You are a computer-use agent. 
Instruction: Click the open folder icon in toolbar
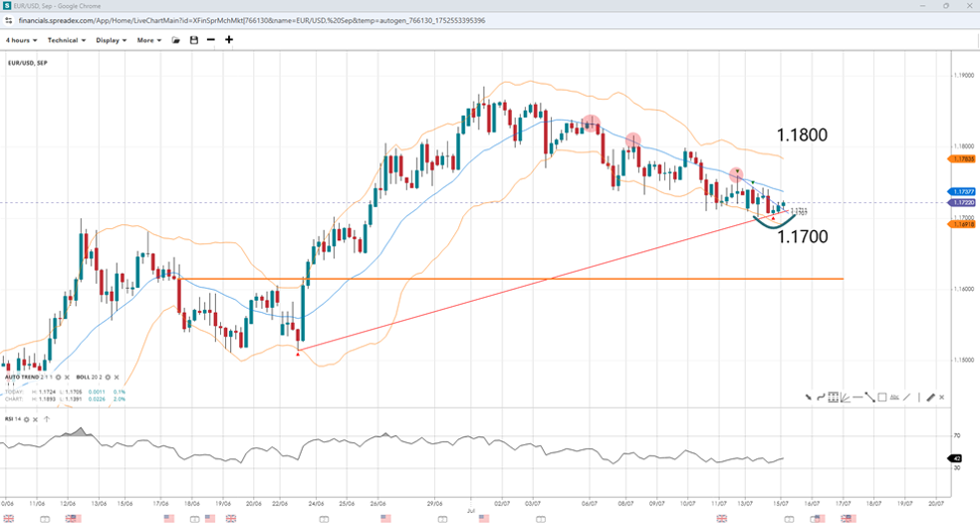click(x=176, y=40)
